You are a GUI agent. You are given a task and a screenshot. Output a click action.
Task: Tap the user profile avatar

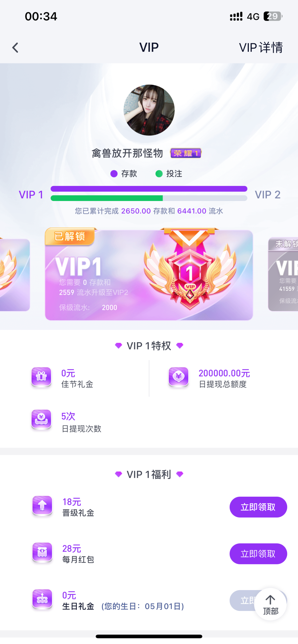tap(149, 110)
